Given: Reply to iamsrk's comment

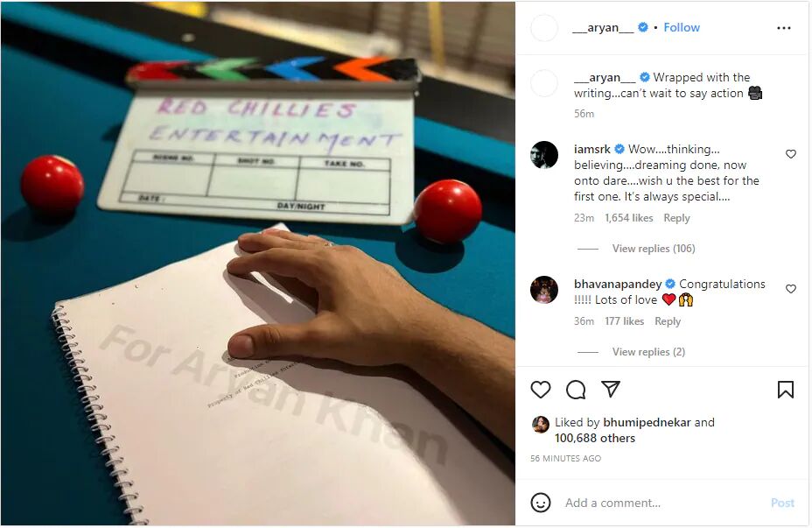Looking at the screenshot, I should (676, 218).
